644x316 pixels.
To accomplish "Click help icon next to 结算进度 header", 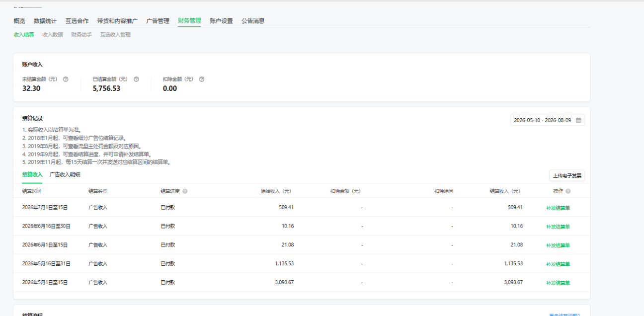I will (185, 191).
